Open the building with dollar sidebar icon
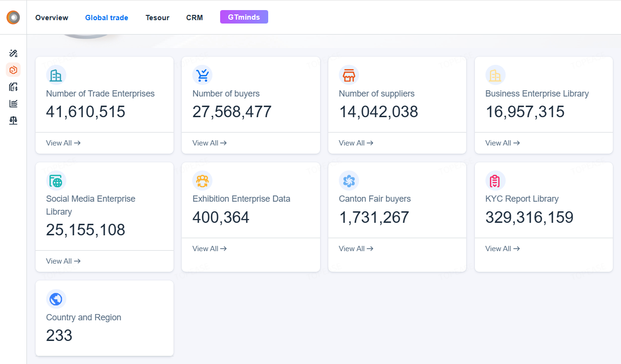 (13, 87)
